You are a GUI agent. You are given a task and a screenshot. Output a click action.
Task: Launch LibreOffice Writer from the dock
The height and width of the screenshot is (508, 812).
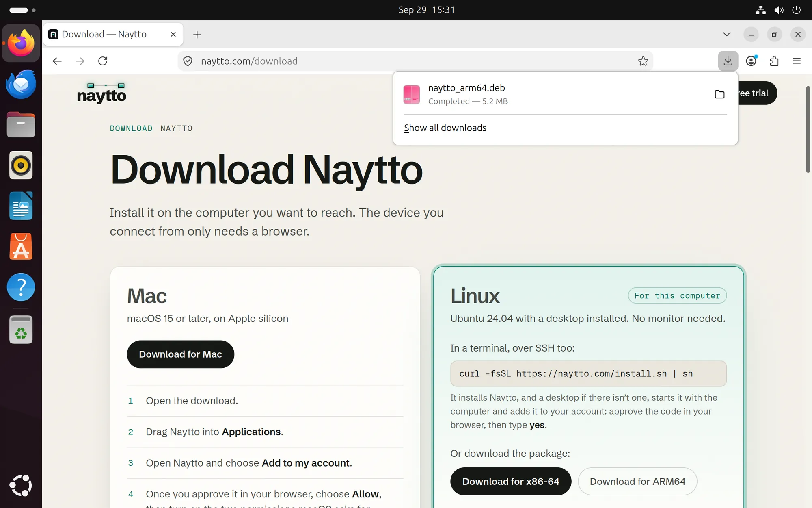point(21,206)
